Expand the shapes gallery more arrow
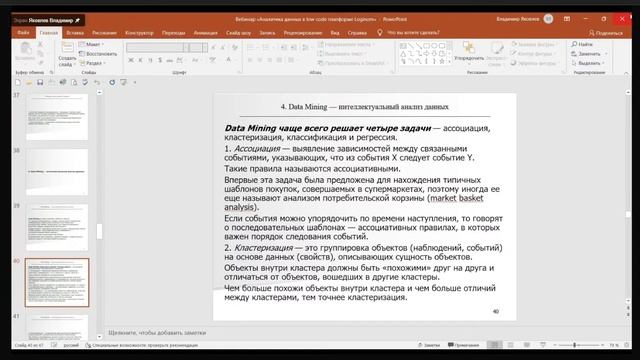The width and height of the screenshot is (640, 360). tap(449, 62)
